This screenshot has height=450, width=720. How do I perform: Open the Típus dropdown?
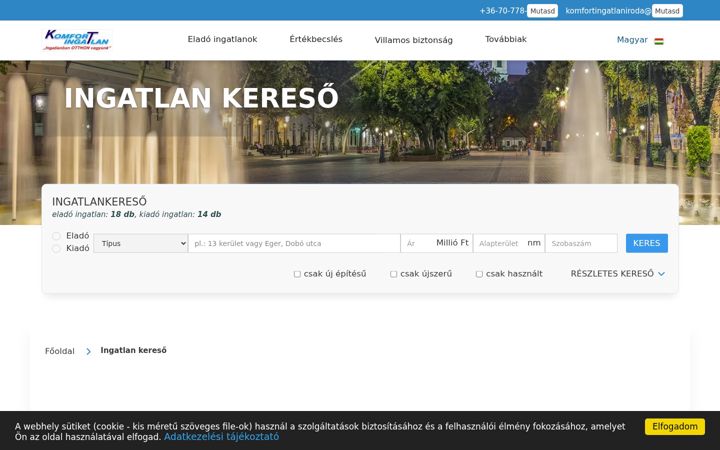click(x=141, y=243)
